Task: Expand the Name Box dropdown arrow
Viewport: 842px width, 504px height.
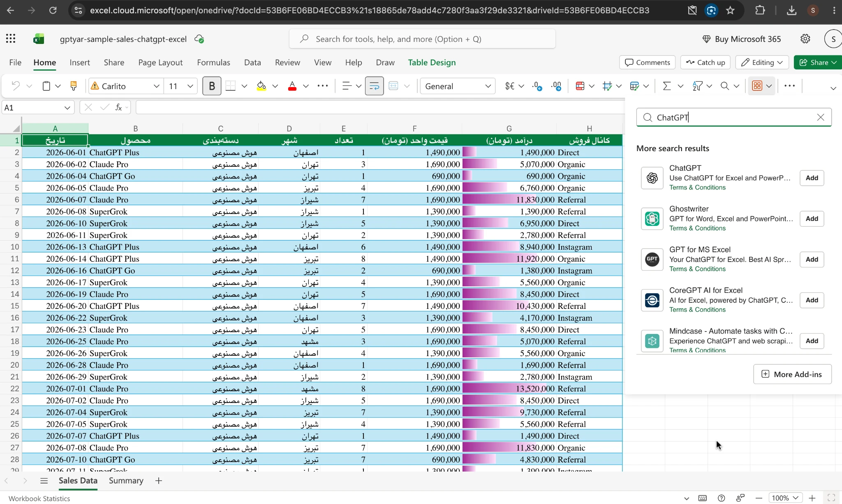Action: (67, 108)
